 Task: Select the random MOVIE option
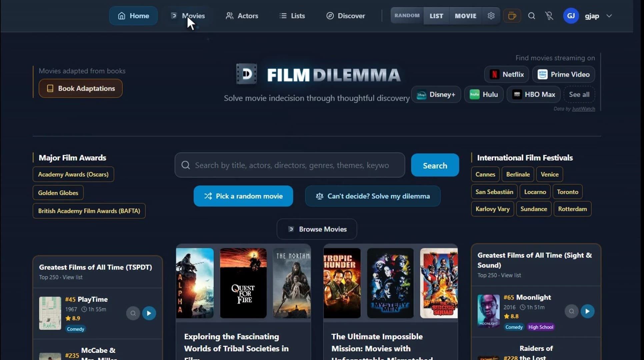pos(465,16)
